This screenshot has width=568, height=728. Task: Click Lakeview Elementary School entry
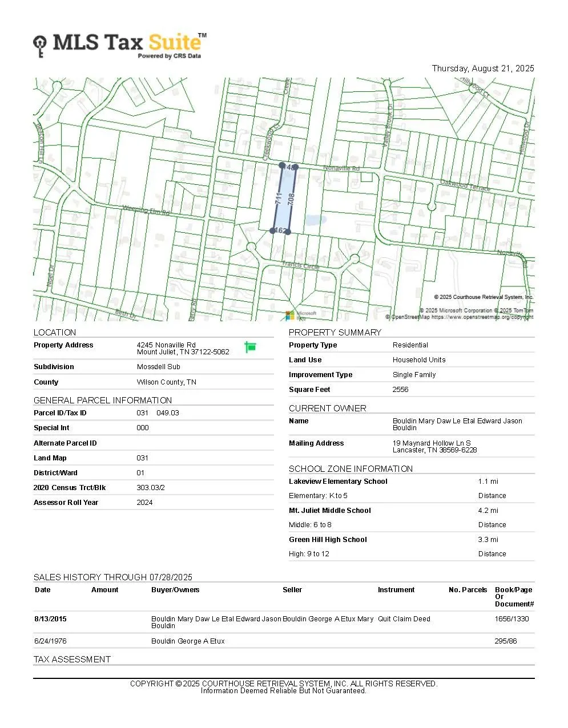click(x=338, y=482)
